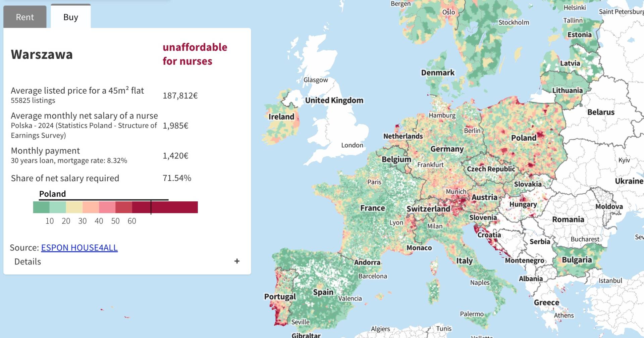Image resolution: width=644 pixels, height=338 pixels.
Task: Click the Paris city label
Action: pos(374,182)
